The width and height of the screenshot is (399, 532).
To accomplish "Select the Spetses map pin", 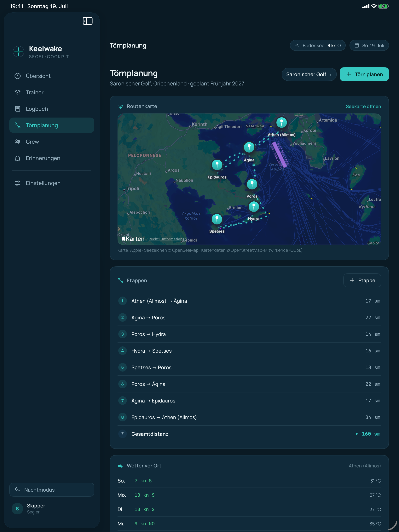I will (x=217, y=219).
